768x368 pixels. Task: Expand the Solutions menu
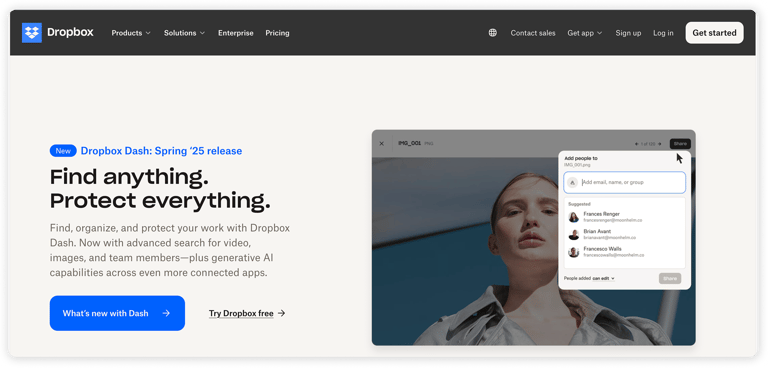click(x=184, y=33)
